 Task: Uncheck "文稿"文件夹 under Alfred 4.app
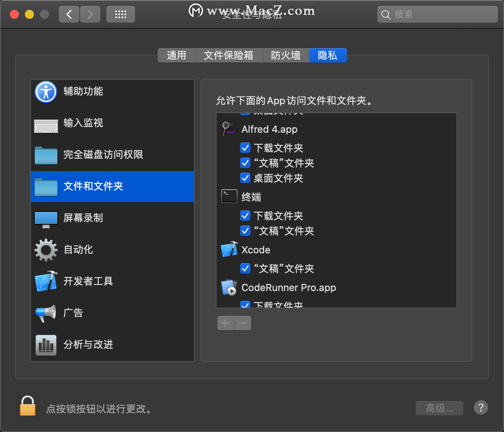click(x=245, y=163)
